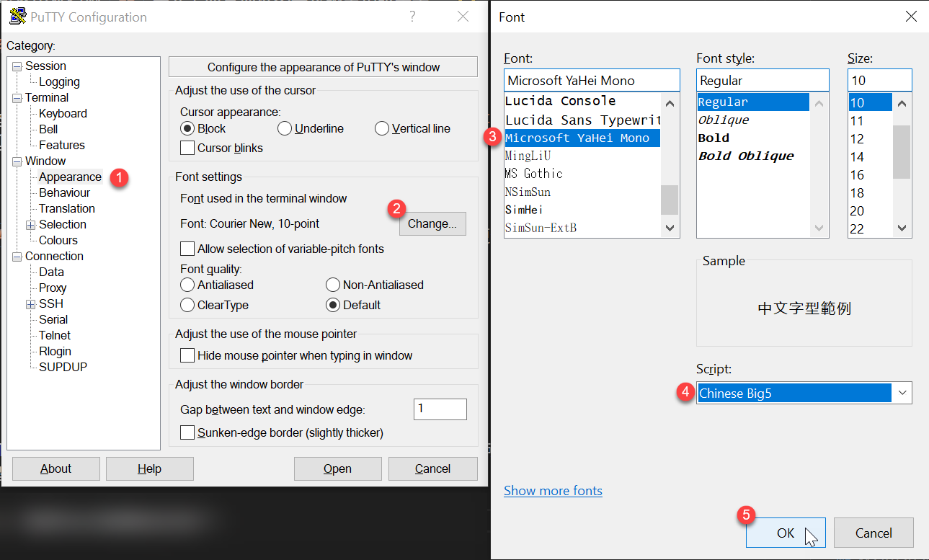Expand the Selection tree node
The height and width of the screenshot is (560, 929).
coord(31,225)
